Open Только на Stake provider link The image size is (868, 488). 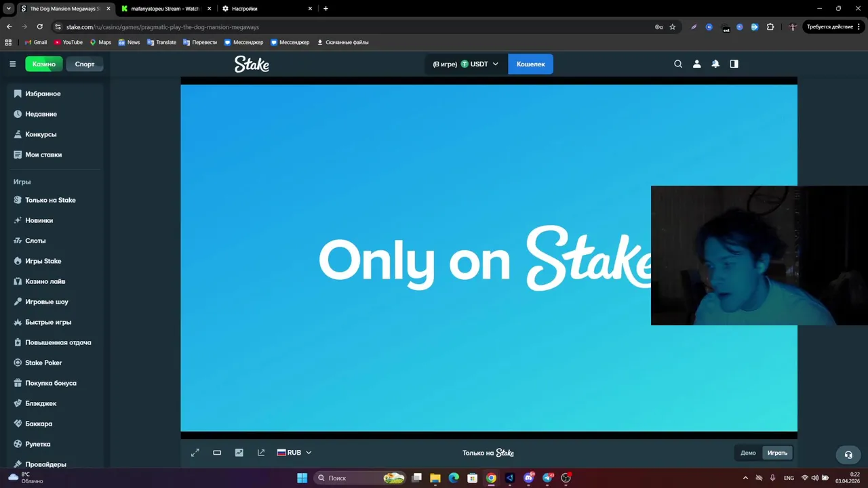(x=488, y=453)
